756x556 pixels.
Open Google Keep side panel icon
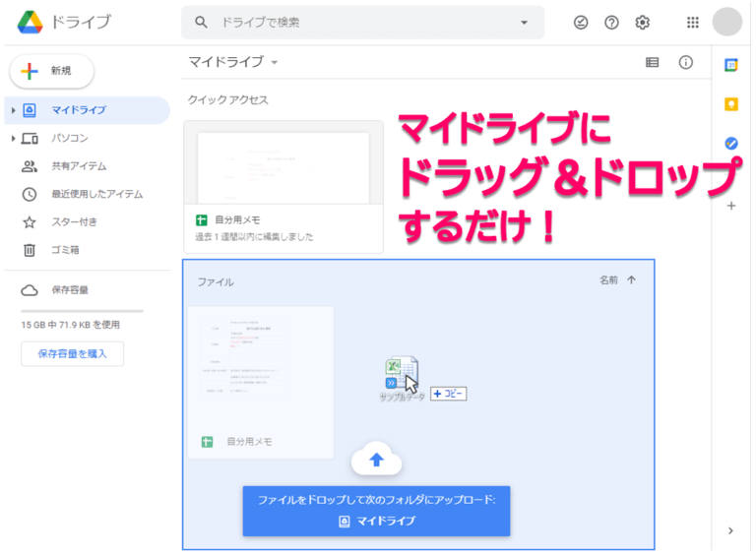731,104
